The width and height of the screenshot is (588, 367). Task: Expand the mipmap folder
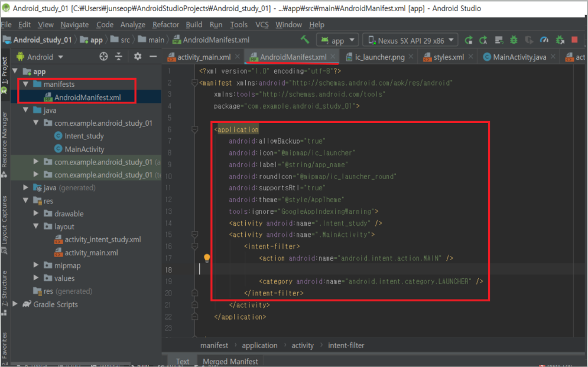click(x=36, y=265)
